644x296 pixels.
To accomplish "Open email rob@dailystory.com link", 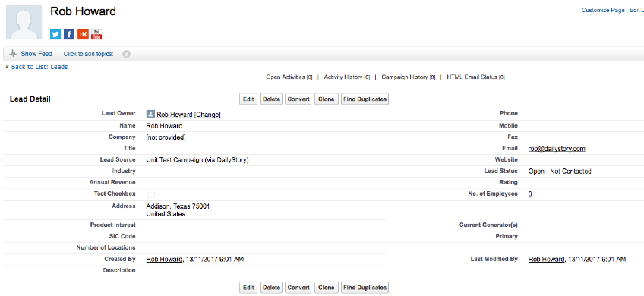I will [x=557, y=149].
